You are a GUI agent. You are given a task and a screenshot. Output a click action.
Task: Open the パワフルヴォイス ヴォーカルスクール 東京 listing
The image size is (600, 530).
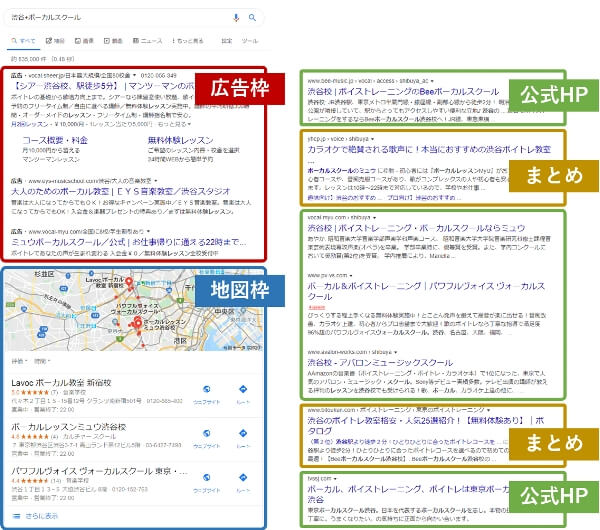click(x=99, y=471)
